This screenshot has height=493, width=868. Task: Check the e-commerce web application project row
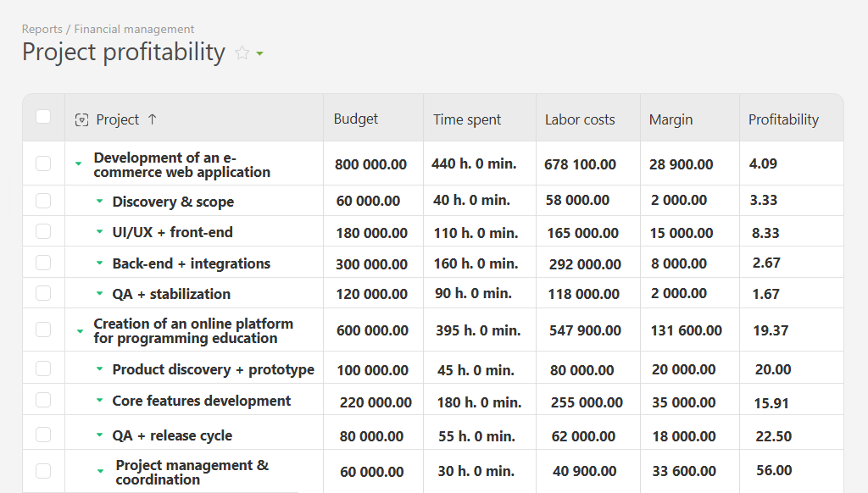click(x=42, y=163)
